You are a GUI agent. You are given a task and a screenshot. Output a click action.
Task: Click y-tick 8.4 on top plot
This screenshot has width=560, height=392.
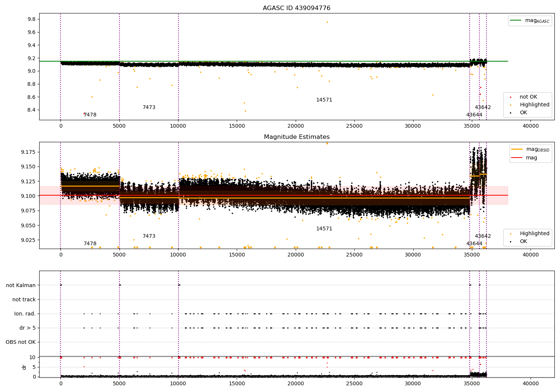click(x=31, y=110)
